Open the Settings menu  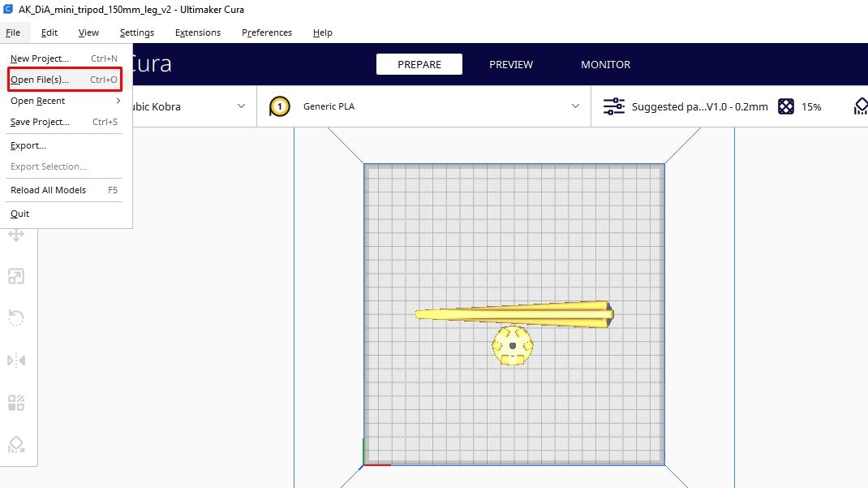137,32
